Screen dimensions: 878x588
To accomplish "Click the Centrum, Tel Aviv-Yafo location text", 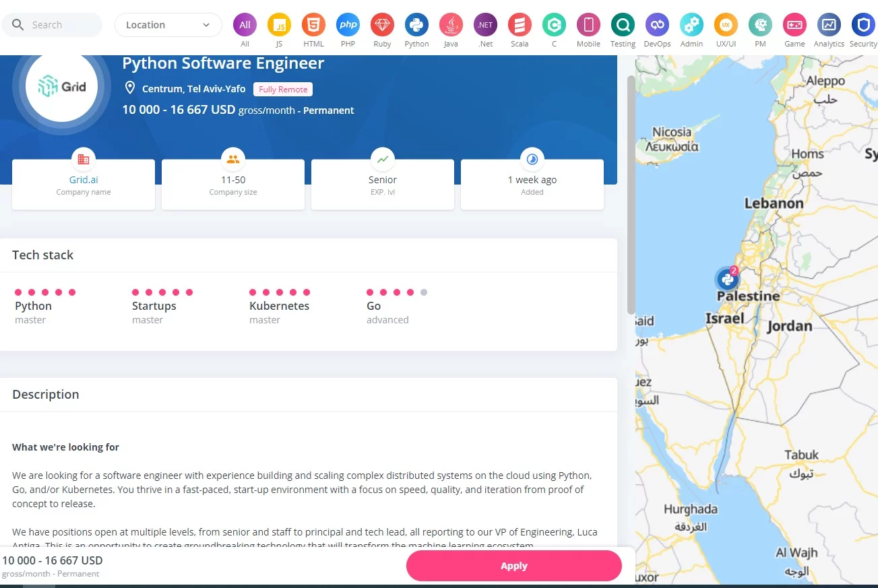I will (x=193, y=89).
